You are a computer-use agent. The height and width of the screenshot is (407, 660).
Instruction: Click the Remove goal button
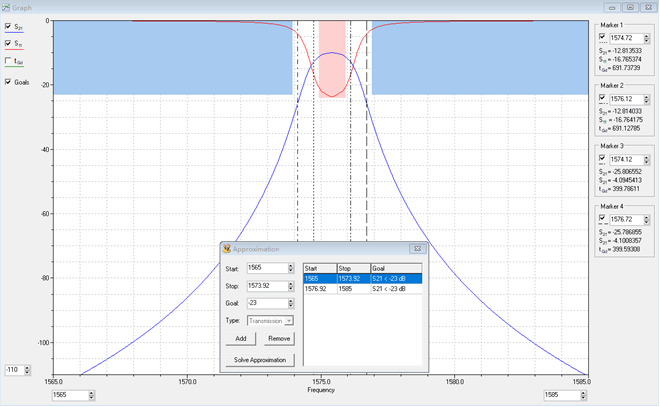coord(279,339)
